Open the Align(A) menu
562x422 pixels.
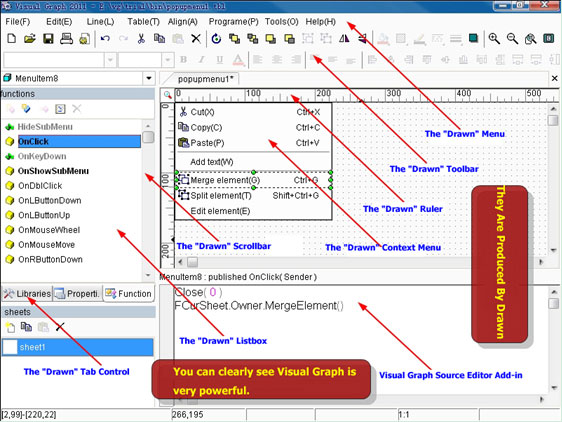(x=183, y=22)
